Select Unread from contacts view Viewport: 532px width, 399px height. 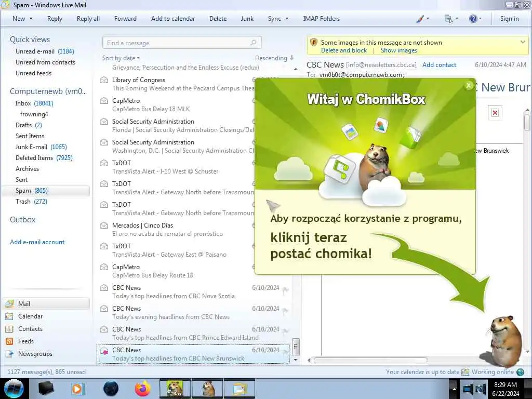coord(45,62)
